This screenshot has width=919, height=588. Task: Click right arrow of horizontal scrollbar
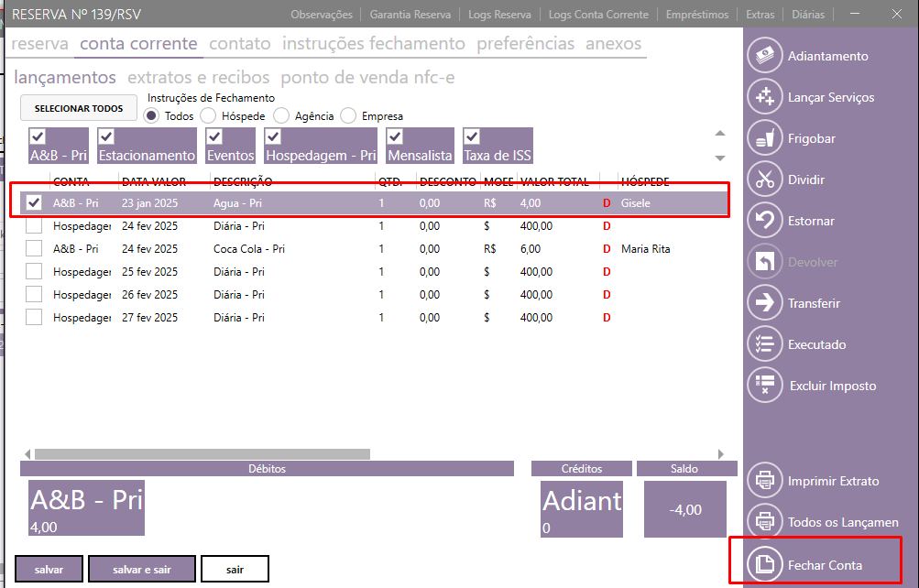tap(721, 453)
